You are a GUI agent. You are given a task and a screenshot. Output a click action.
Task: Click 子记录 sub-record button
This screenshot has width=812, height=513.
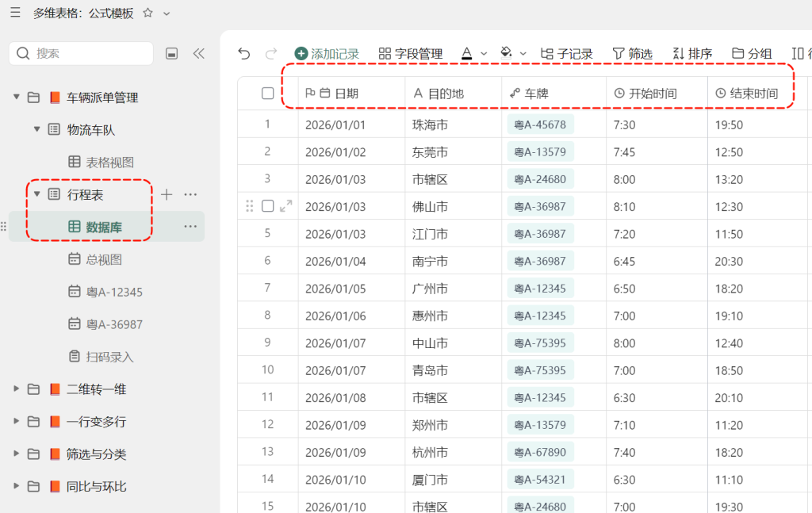coord(566,53)
